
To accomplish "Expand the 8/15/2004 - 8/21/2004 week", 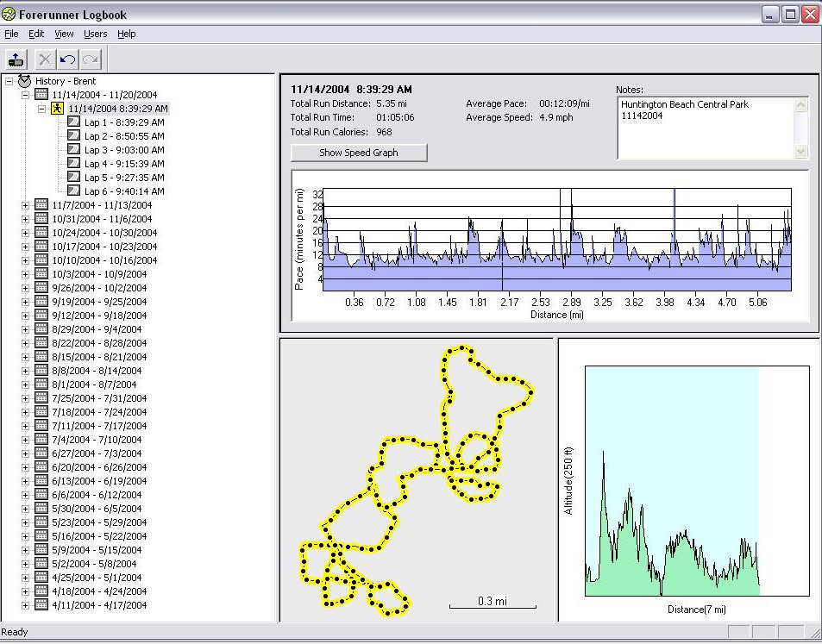I will pos(25,358).
